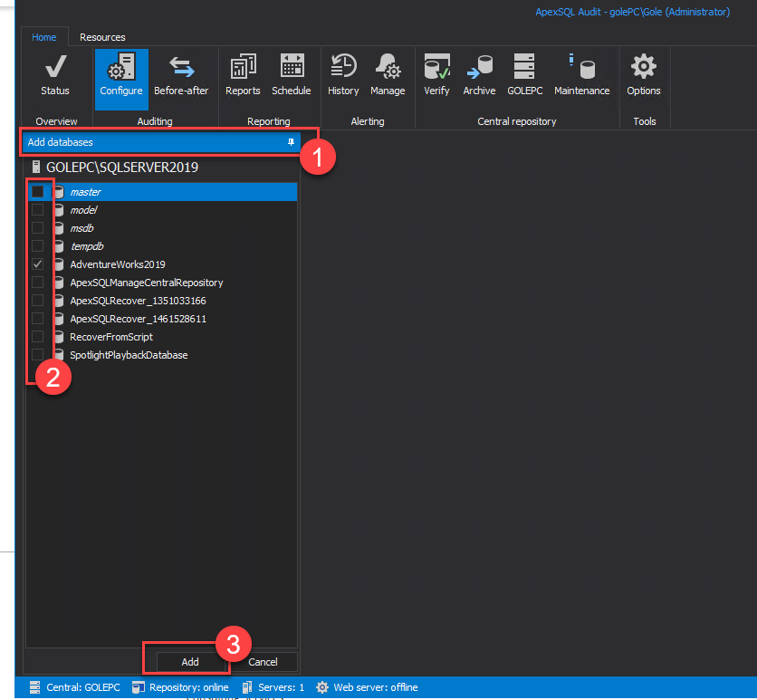Select the SpotlightPlaybackDatabase row text

[x=129, y=355]
